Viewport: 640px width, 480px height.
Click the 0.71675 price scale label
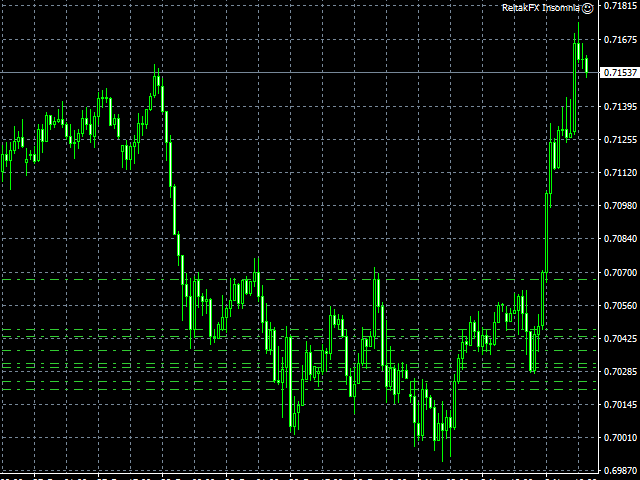620,40
